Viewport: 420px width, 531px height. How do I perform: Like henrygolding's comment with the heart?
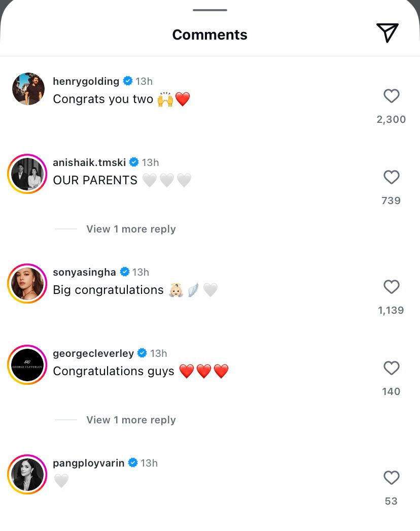pos(391,96)
